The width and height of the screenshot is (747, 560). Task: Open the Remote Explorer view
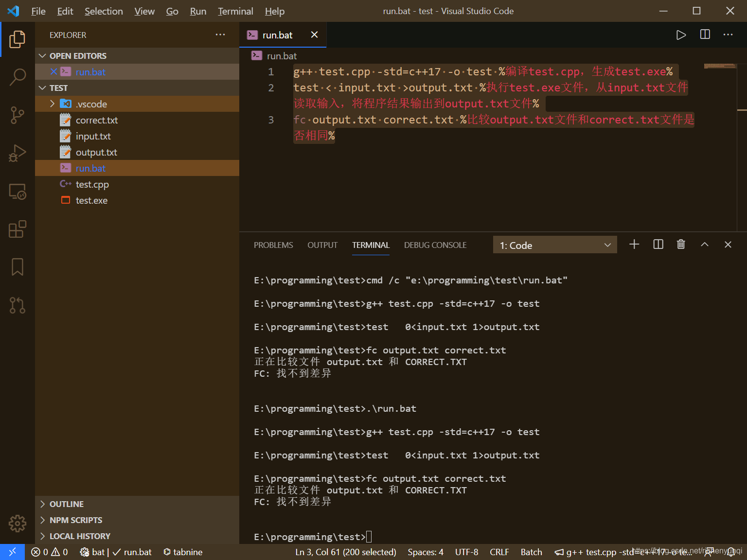(x=18, y=191)
